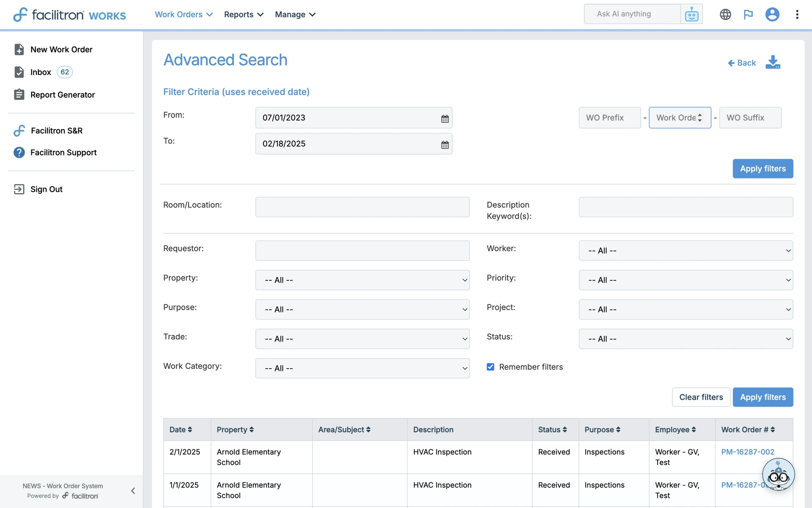Sort results by Date column
The height and width of the screenshot is (508, 812).
[181, 430]
